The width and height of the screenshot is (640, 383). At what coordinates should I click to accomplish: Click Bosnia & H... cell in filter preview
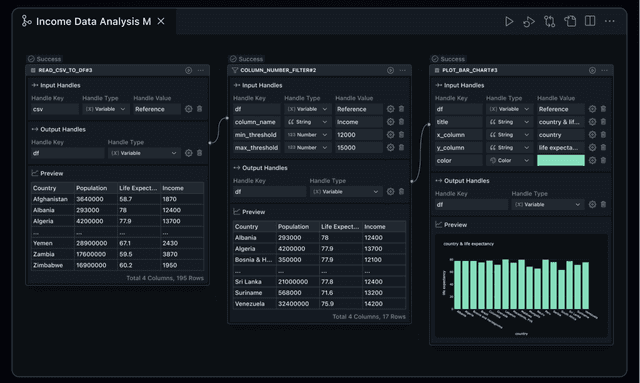coord(255,260)
